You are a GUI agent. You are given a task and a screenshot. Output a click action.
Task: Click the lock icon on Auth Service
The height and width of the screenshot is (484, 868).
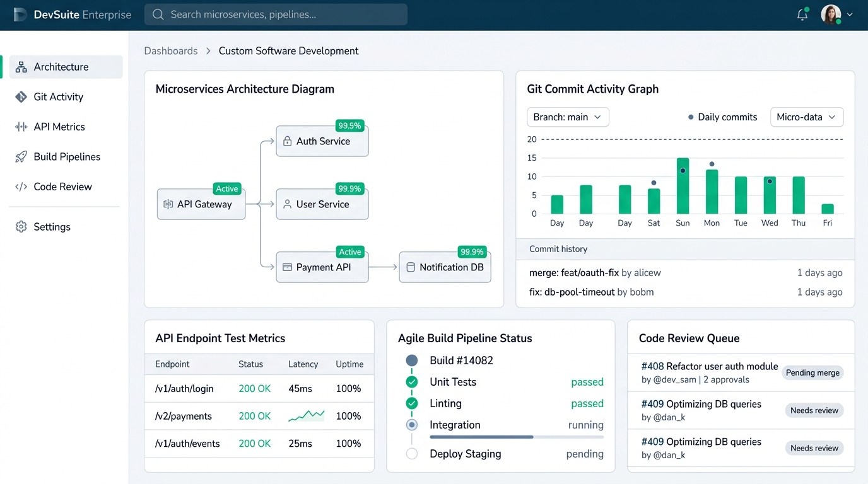click(287, 141)
